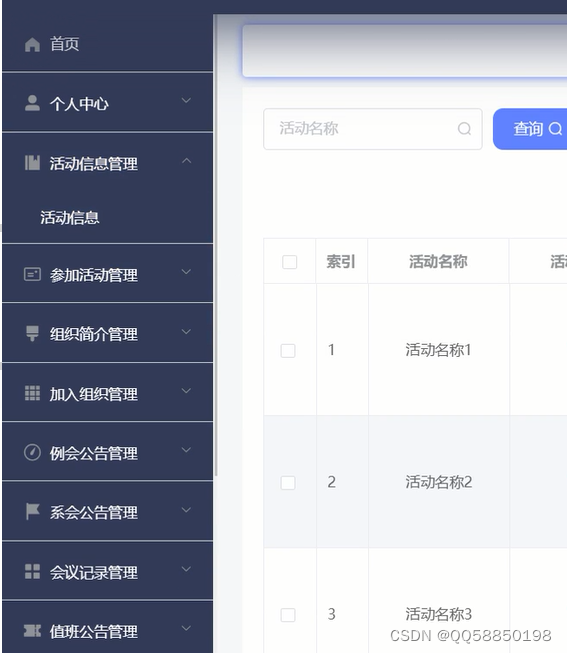Viewport: 567px width, 653px height.
Task: Expand 个人中心 with its chevron arrow
Action: (186, 100)
